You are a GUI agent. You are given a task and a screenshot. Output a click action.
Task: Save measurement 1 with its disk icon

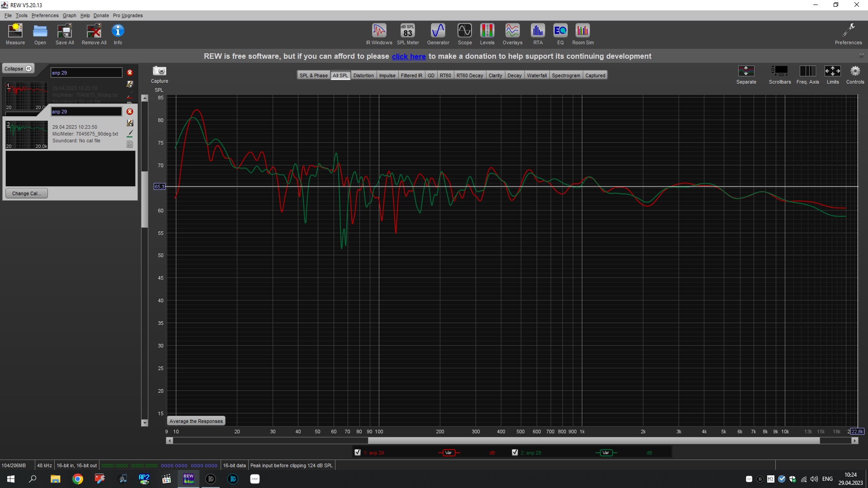point(130,84)
